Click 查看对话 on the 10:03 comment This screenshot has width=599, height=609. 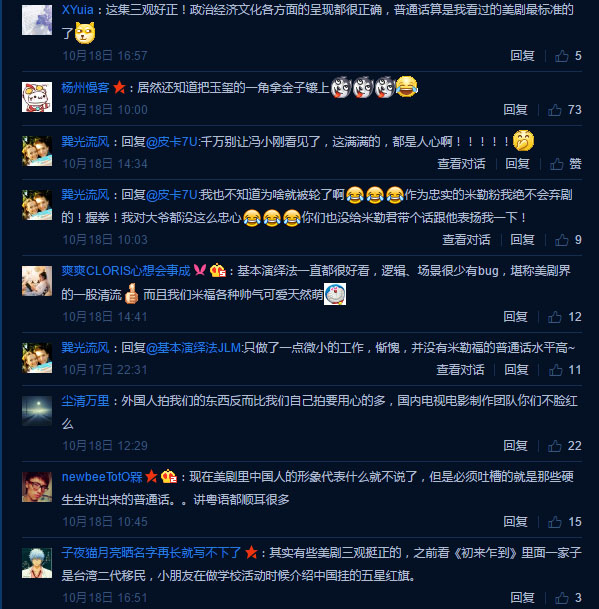point(467,240)
